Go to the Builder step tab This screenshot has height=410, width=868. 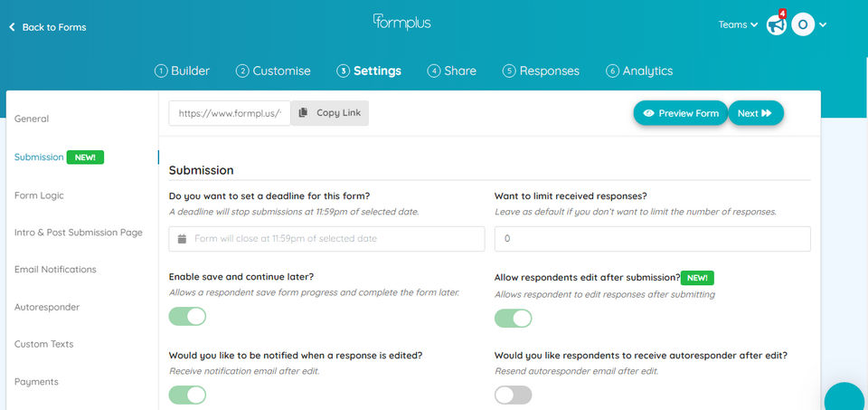[x=183, y=71]
